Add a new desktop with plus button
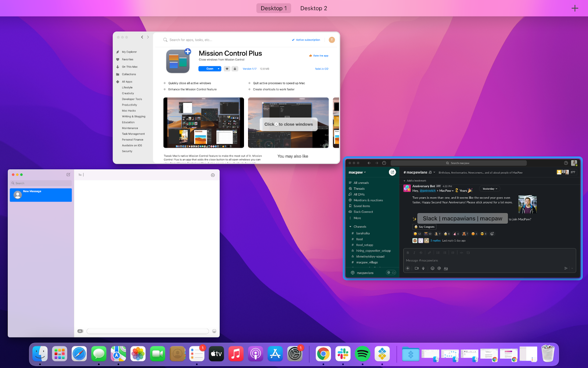 click(575, 8)
